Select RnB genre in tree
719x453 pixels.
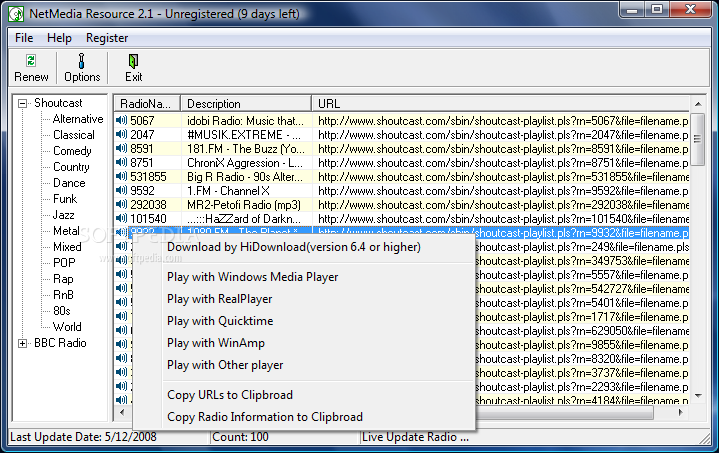pyautogui.click(x=63, y=295)
